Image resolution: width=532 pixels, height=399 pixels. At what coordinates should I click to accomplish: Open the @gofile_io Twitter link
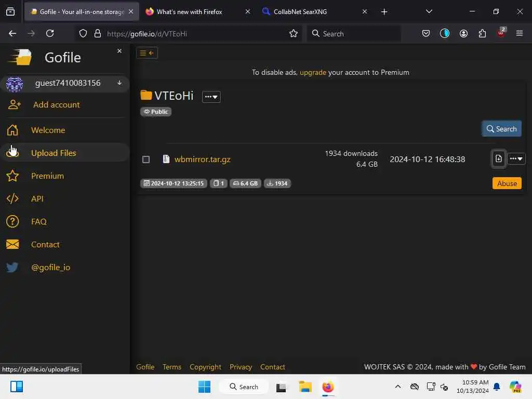(50, 268)
